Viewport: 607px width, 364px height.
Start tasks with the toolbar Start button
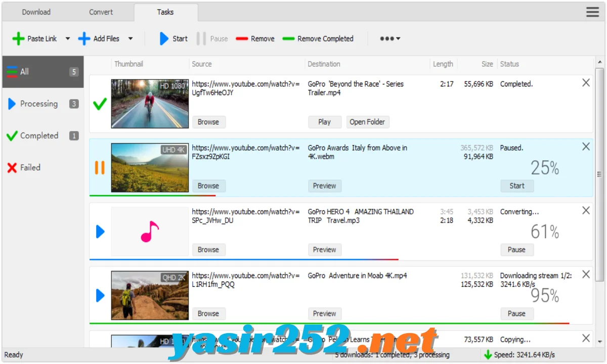tap(174, 38)
